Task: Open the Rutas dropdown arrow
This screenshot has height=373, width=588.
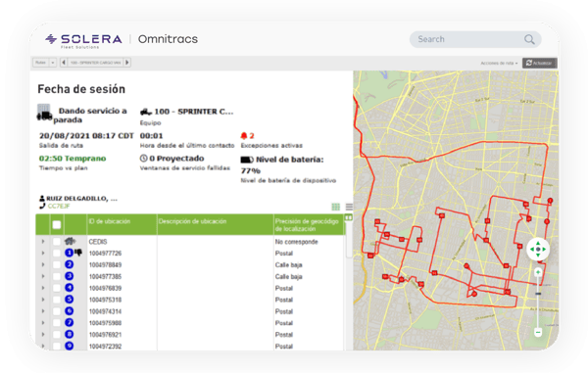Action: (53, 63)
